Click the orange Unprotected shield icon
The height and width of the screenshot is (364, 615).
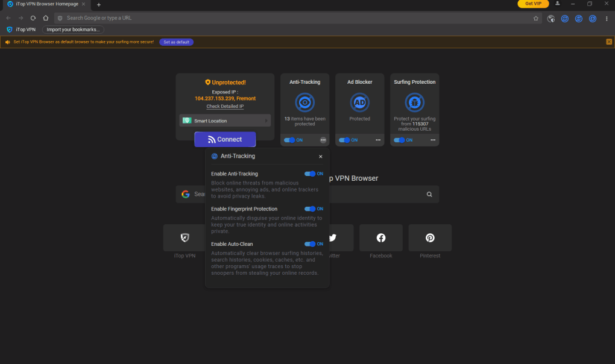coord(208,83)
